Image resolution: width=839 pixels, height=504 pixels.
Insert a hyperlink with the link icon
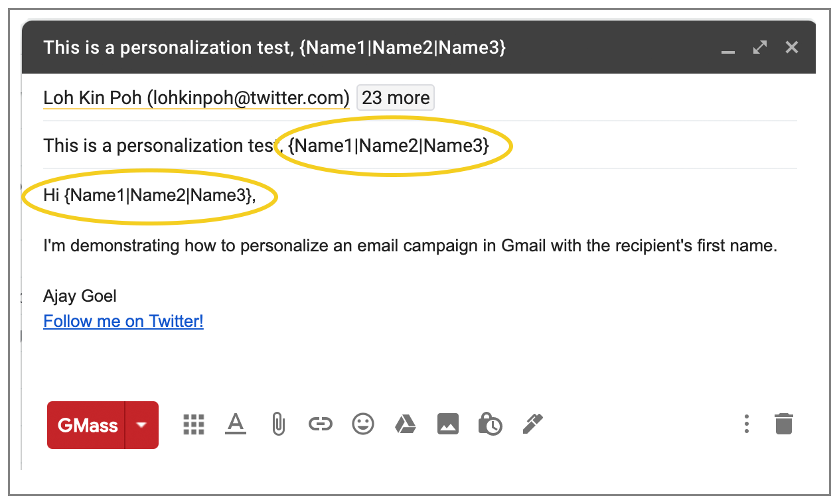(320, 424)
